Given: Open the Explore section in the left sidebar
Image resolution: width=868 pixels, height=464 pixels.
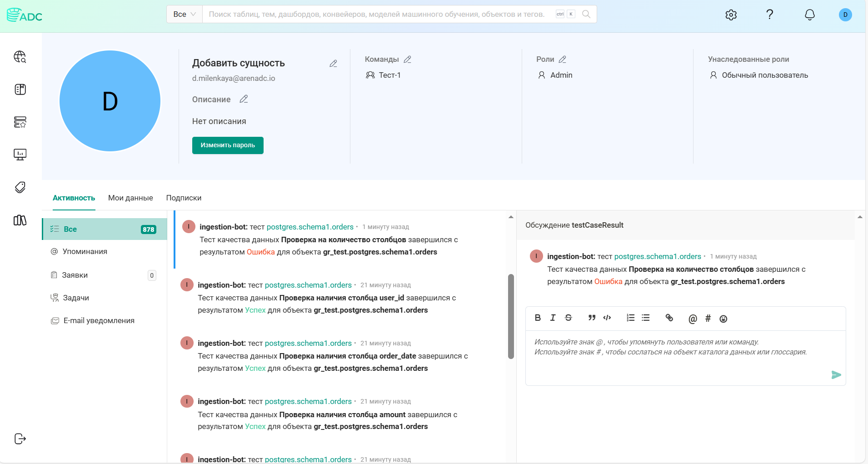Looking at the screenshot, I should [x=20, y=57].
